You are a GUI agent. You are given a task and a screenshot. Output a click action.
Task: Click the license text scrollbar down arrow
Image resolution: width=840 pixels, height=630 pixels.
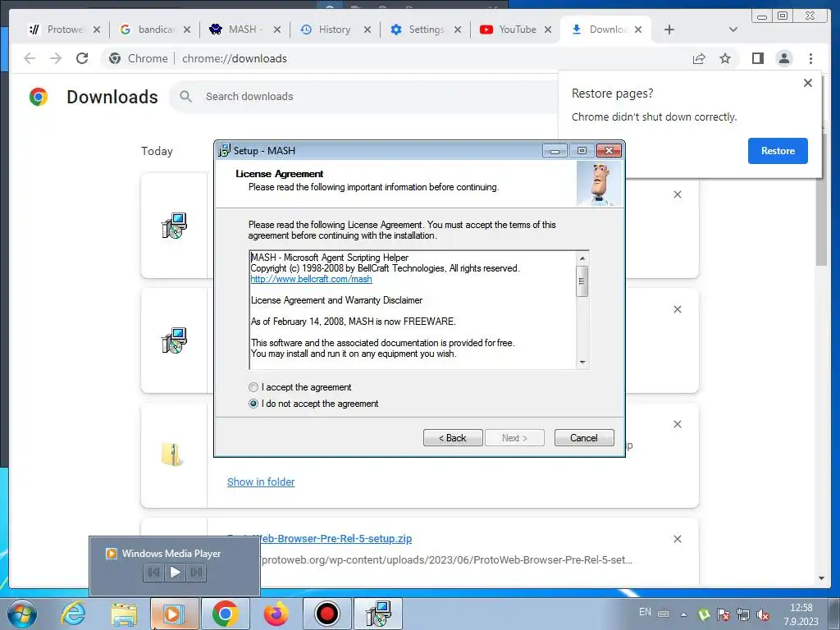pos(582,363)
